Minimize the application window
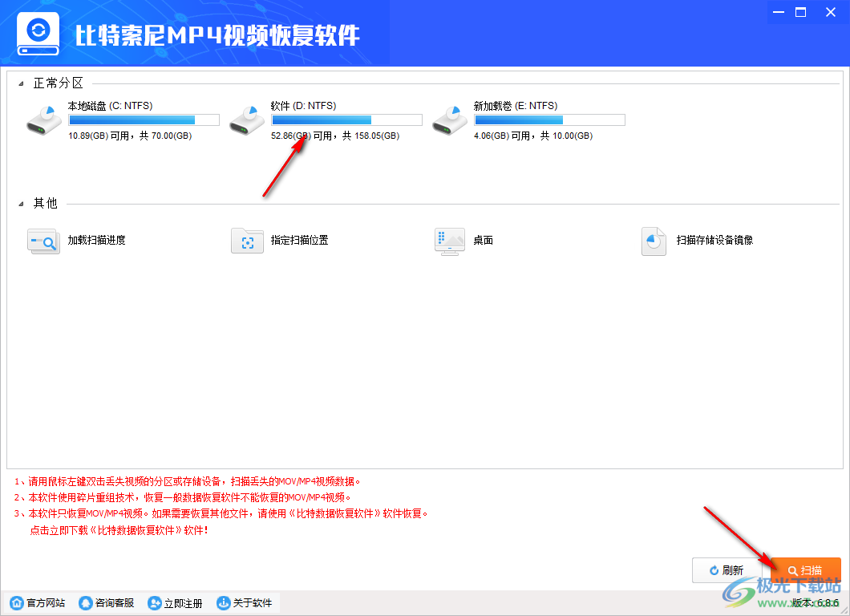 (x=779, y=12)
